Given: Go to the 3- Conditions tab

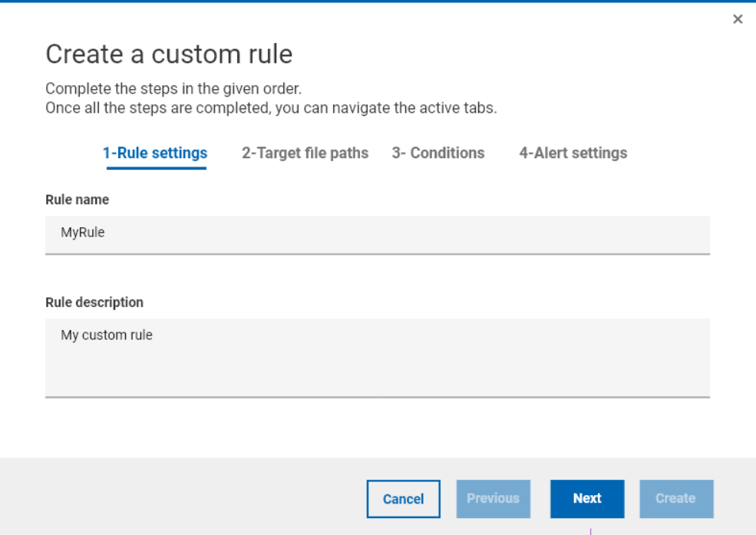Looking at the screenshot, I should 438,153.
